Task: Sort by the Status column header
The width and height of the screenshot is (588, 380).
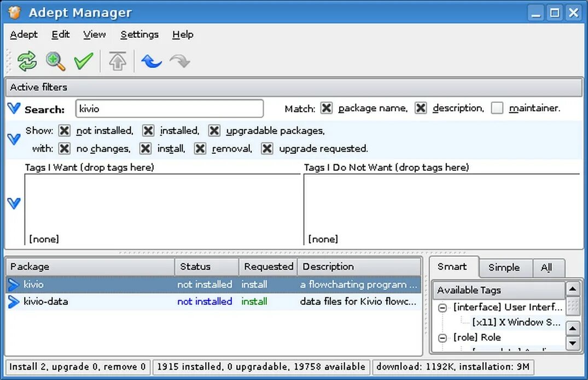Action: pos(207,267)
